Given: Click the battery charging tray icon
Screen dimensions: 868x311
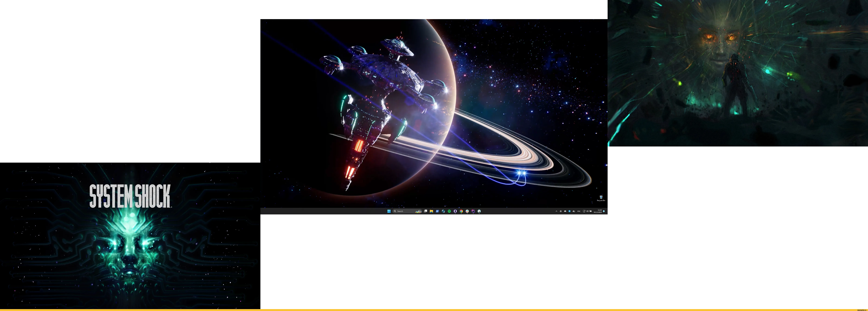Looking at the screenshot, I should (591, 211).
